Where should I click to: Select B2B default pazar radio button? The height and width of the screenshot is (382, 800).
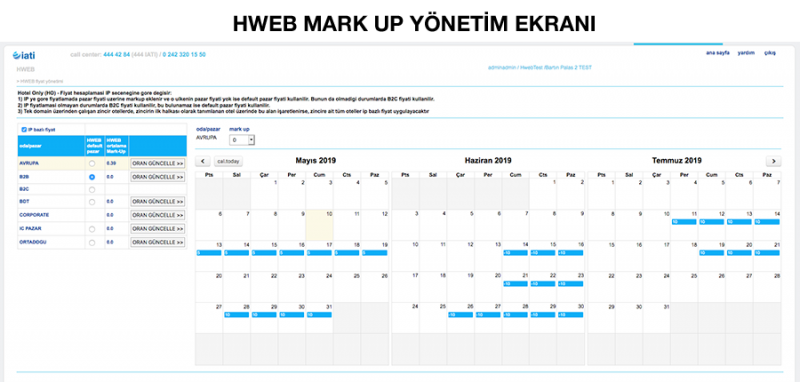pos(92,177)
